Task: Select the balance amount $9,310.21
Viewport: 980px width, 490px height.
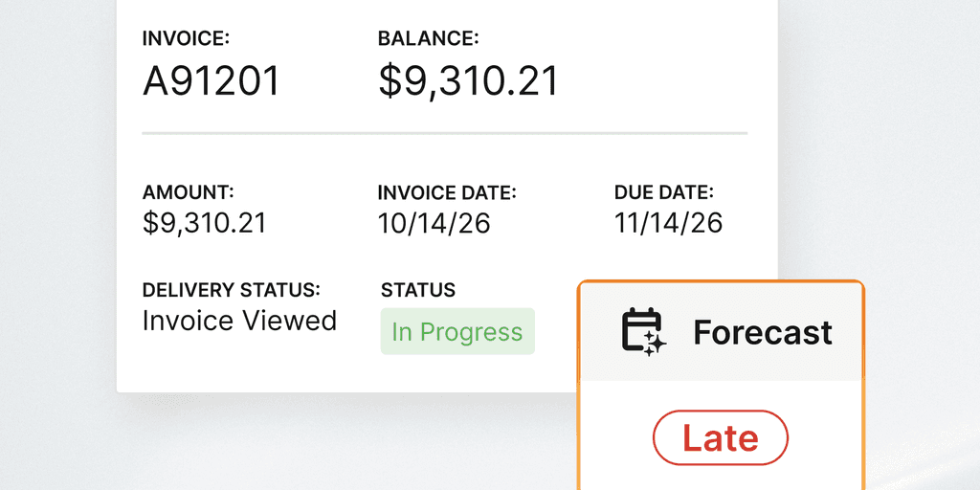Action: coord(468,82)
